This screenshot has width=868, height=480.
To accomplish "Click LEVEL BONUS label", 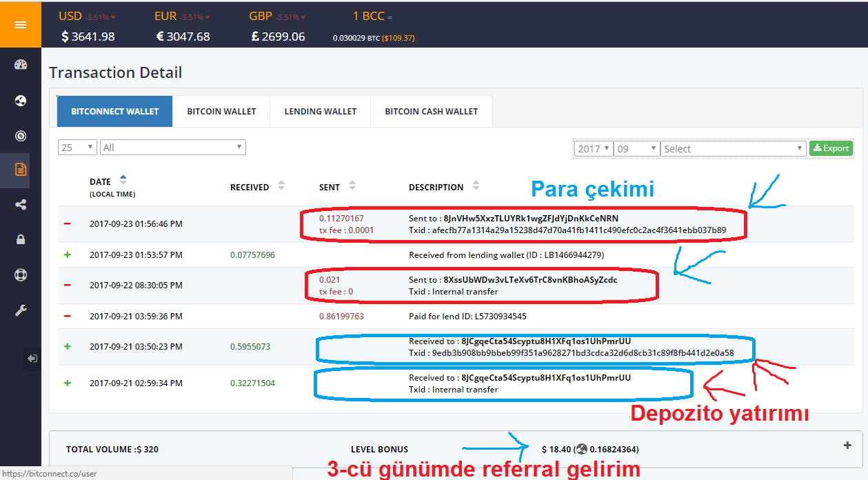I will coord(379,450).
